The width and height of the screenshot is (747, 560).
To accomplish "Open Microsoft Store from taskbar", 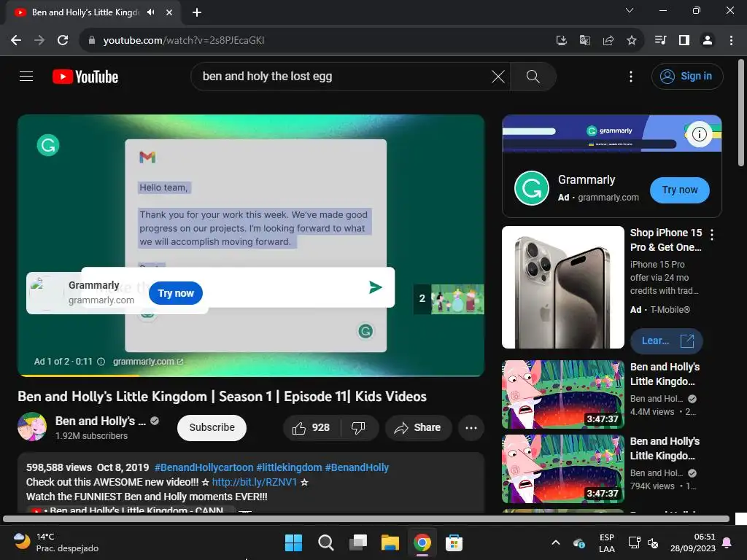I will pyautogui.click(x=454, y=542).
